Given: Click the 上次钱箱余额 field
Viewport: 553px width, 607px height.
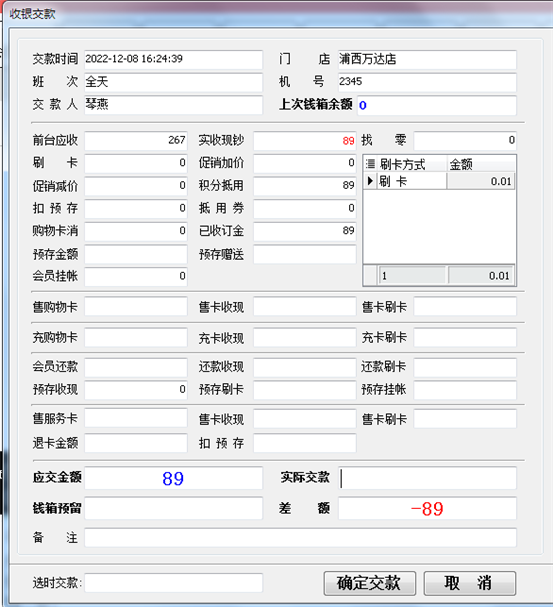Looking at the screenshot, I should 437,105.
